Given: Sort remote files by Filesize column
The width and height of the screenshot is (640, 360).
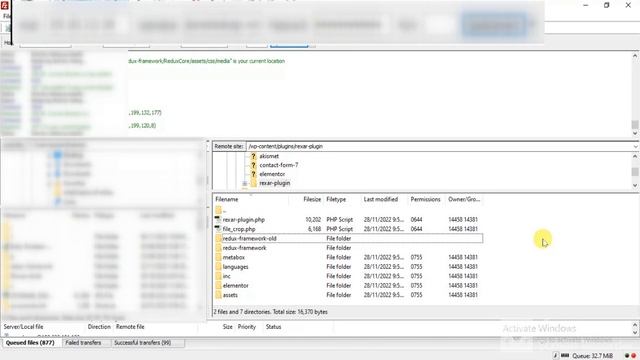Looking at the screenshot, I should point(306,199).
